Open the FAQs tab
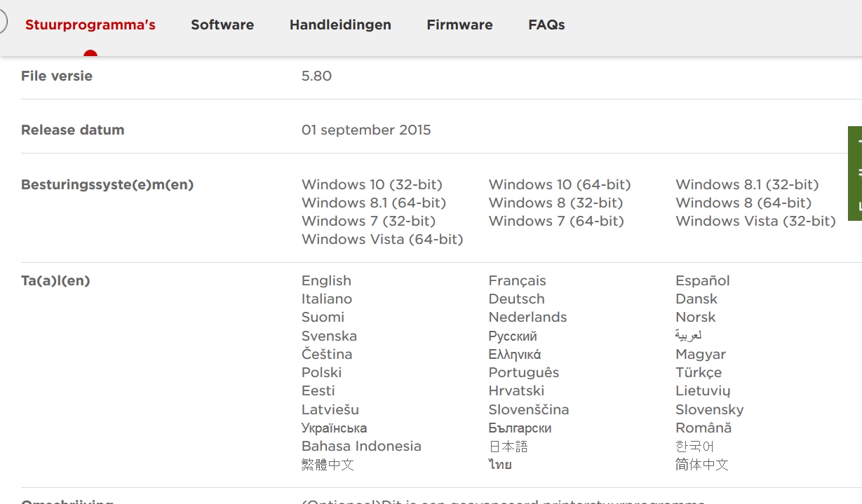This screenshot has height=504, width=862. (x=546, y=25)
